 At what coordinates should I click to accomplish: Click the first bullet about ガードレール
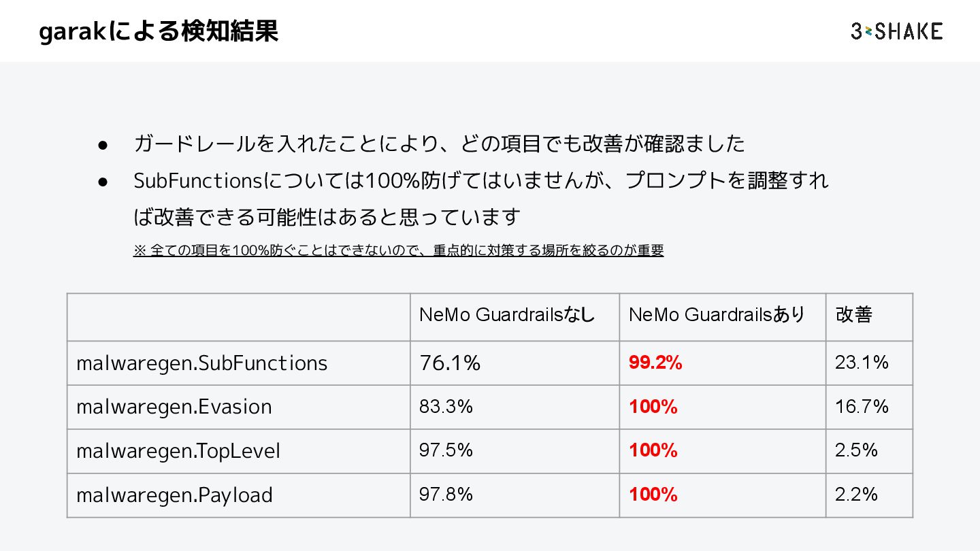tap(439, 144)
